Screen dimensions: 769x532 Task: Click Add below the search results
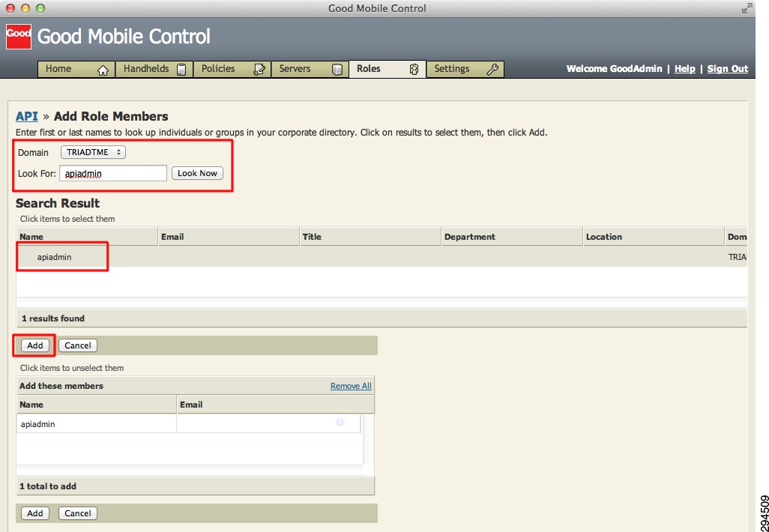tap(34, 345)
